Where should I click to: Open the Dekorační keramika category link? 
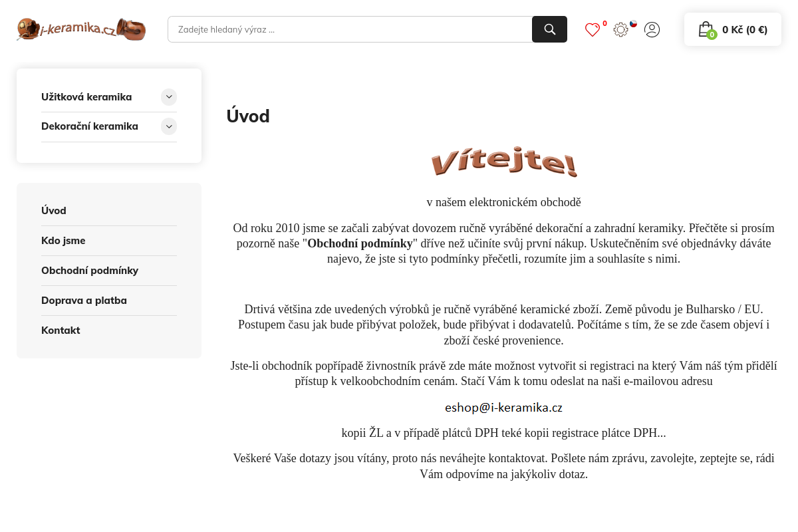tap(90, 126)
